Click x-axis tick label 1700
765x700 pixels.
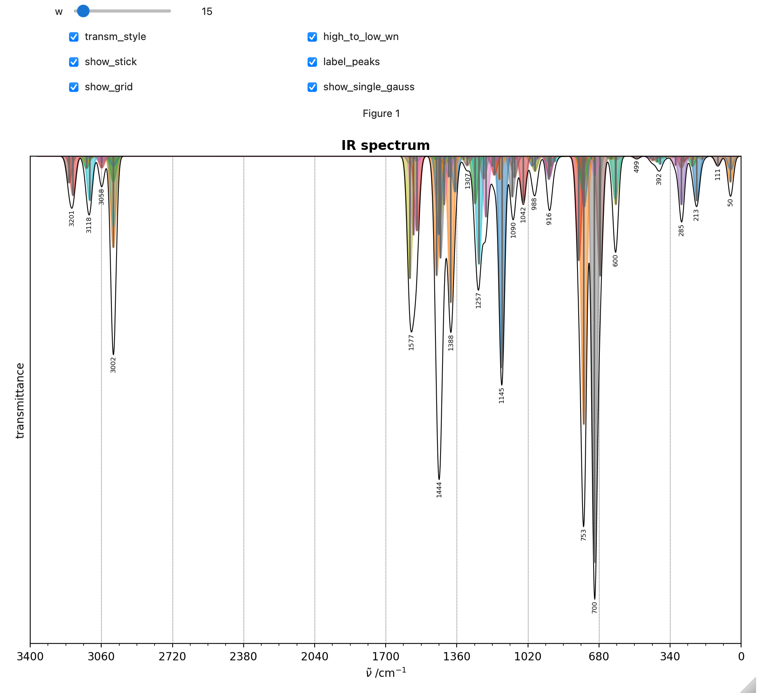[x=386, y=656]
